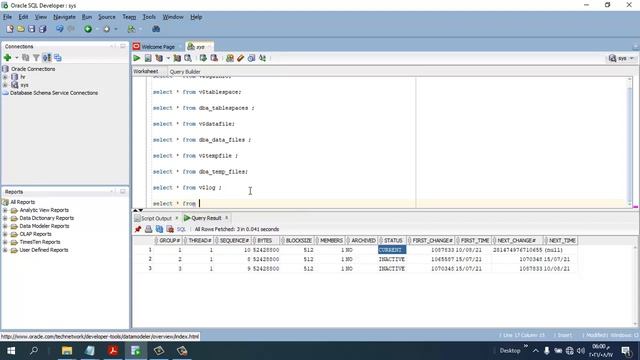Click the Commit icon in worksheet toolbar
The height and width of the screenshot is (360, 640).
pos(203,58)
